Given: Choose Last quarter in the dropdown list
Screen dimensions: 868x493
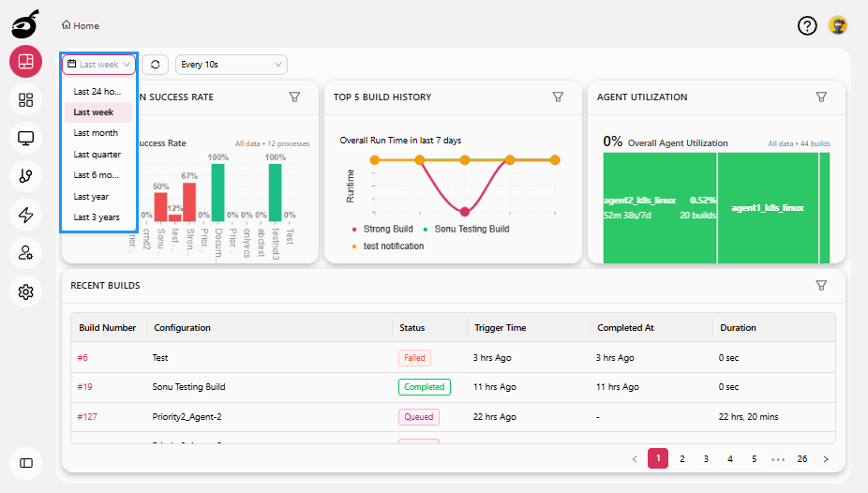Looking at the screenshot, I should [x=97, y=155].
